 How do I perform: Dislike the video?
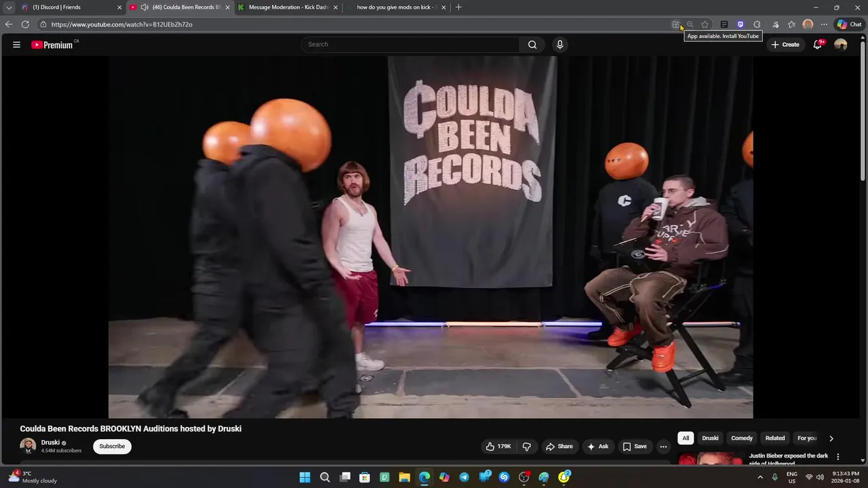pyautogui.click(x=527, y=447)
